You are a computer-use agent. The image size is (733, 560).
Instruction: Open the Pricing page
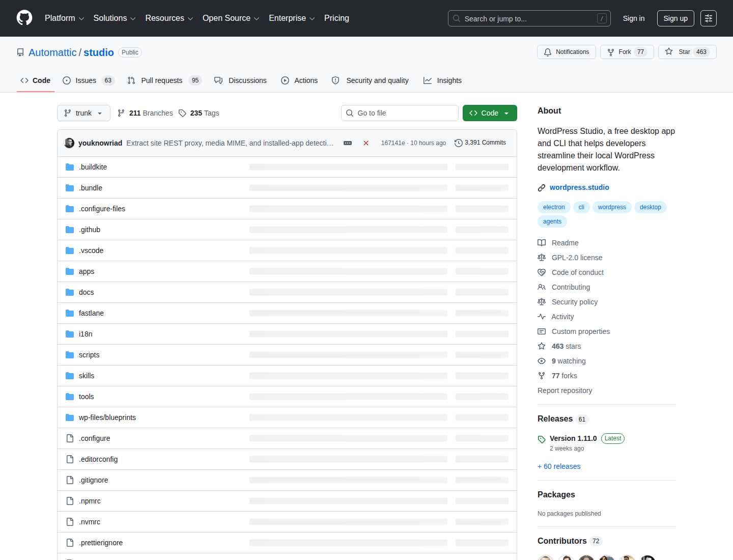[336, 18]
